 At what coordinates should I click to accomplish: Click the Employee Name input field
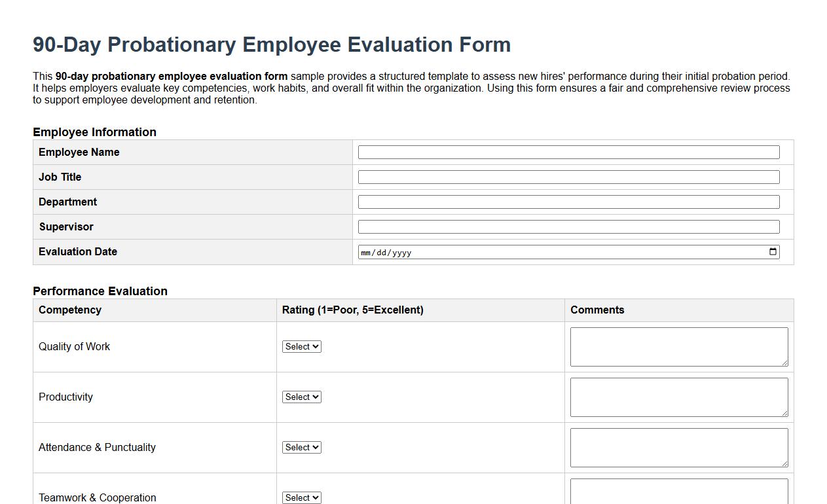coord(568,151)
